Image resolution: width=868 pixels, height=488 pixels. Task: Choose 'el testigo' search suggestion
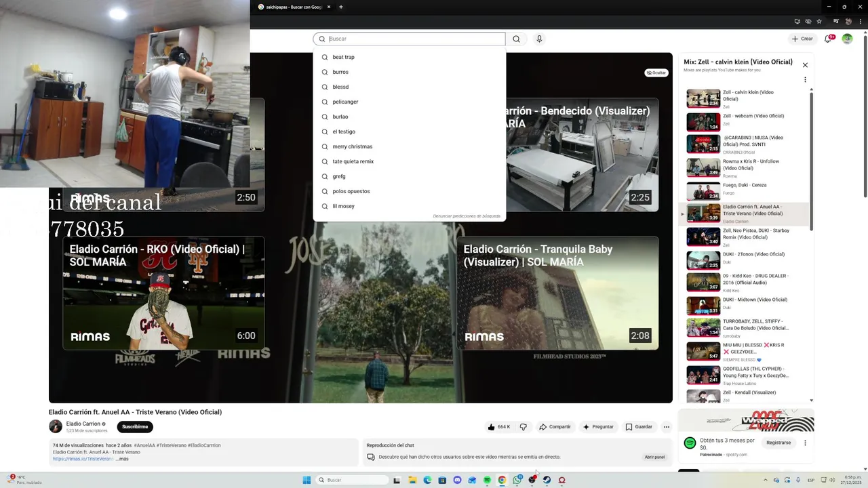pos(409,131)
